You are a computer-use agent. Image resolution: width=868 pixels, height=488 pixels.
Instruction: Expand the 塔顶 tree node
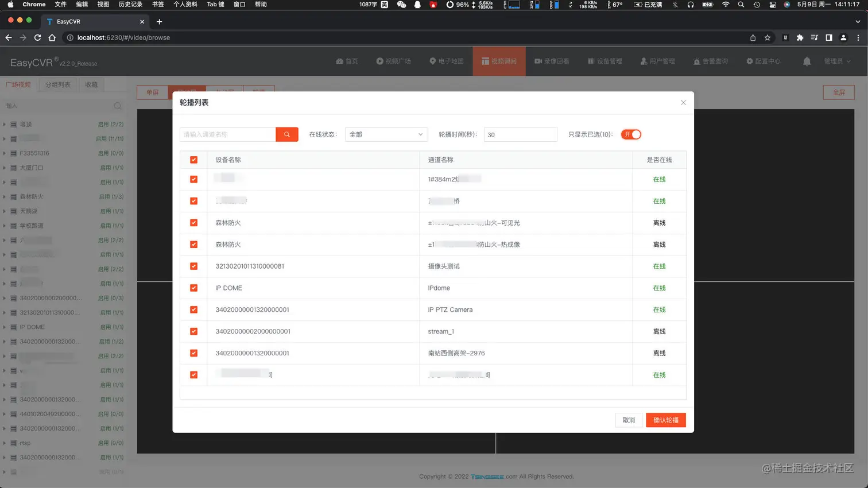pyautogui.click(x=5, y=125)
